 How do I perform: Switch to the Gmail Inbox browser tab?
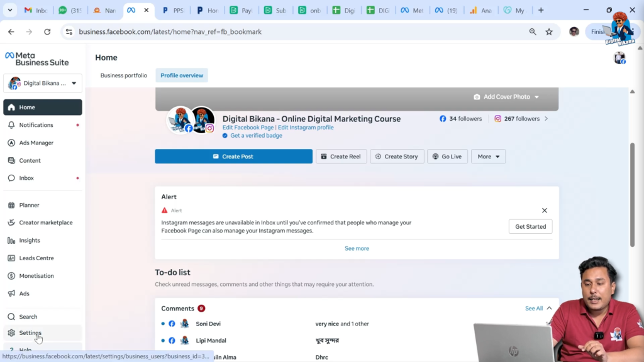[x=36, y=10]
